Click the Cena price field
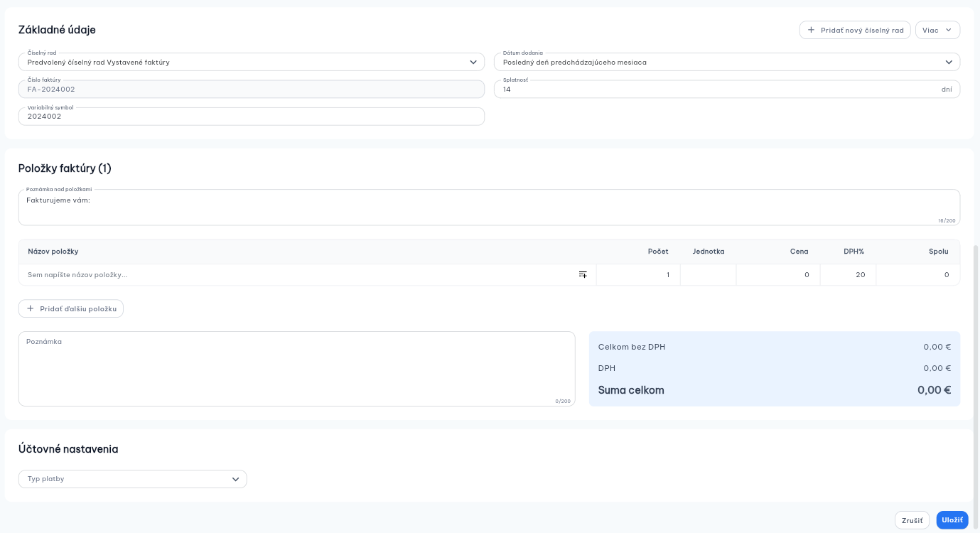Viewport: 980px width, 533px height. coord(778,274)
